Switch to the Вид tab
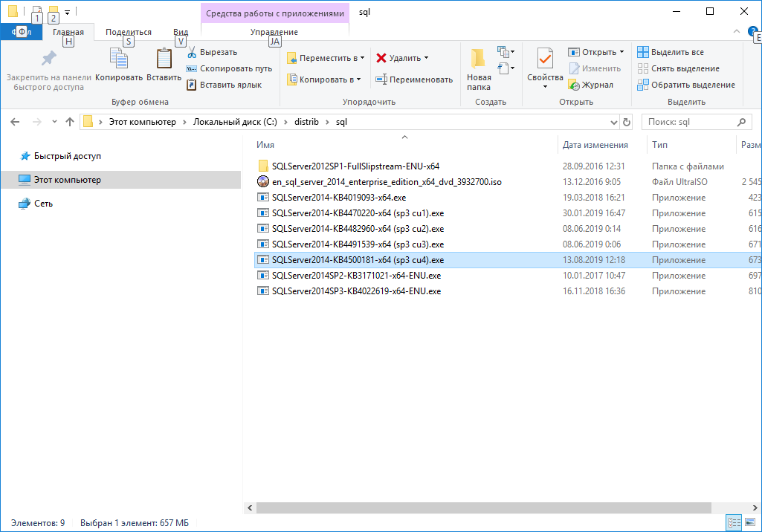Image resolution: width=762 pixels, height=532 pixels. [181, 32]
